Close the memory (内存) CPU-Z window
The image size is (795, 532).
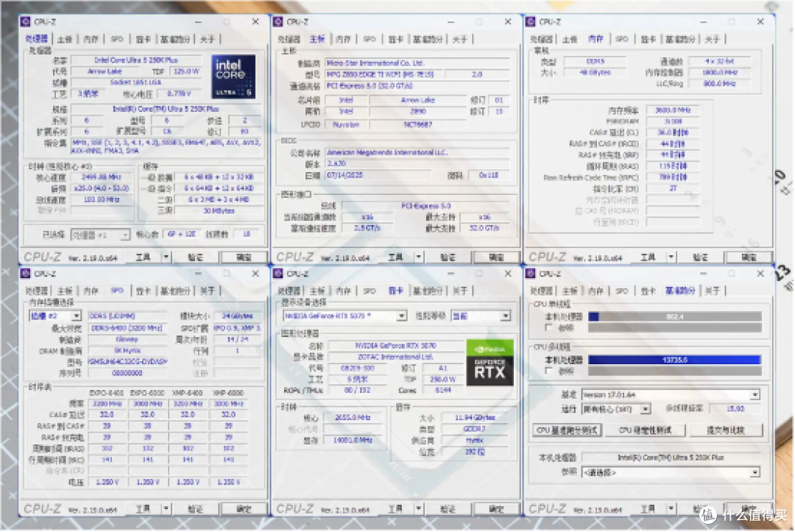point(760,22)
